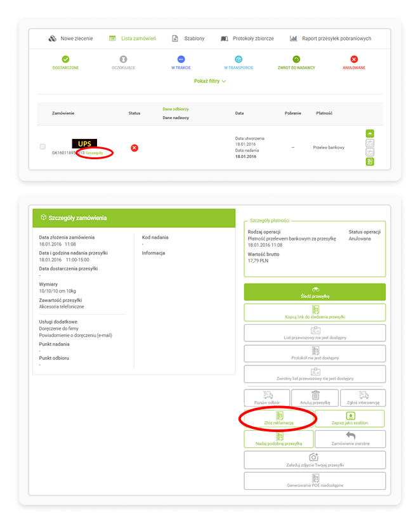
Task: Click the Ponów odbiór button
Action: (267, 398)
